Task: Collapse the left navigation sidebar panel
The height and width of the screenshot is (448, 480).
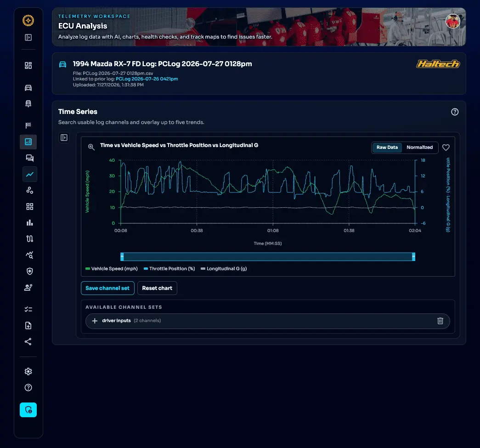Action: (28, 37)
